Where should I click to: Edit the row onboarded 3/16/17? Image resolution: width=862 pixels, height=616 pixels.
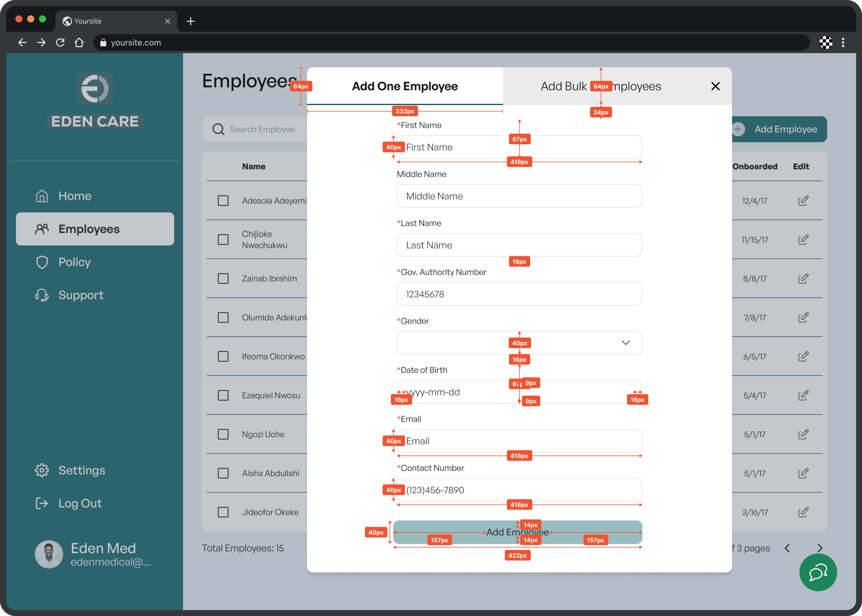[803, 512]
